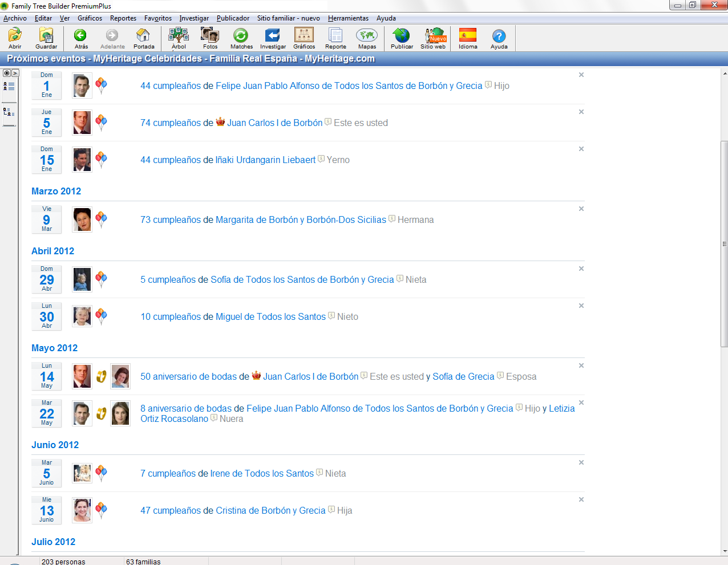This screenshot has height=565, width=728.
Task: Open the Favoritos menu
Action: pyautogui.click(x=158, y=18)
